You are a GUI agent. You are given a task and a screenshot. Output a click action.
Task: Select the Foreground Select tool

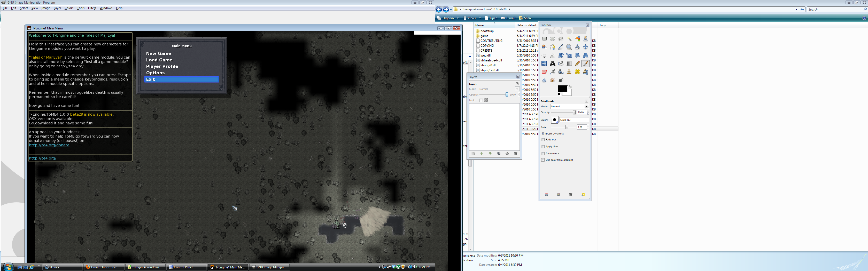tap(544, 47)
